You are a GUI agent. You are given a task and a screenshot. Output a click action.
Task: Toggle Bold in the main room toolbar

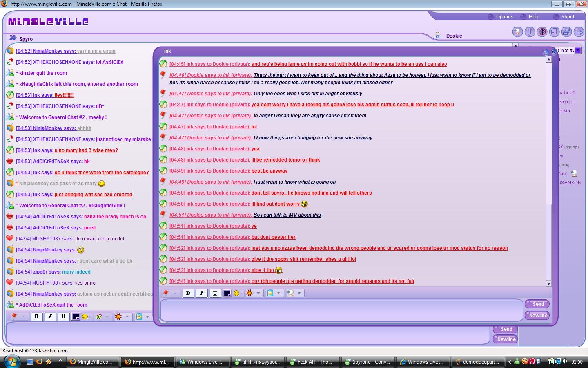tap(37, 316)
